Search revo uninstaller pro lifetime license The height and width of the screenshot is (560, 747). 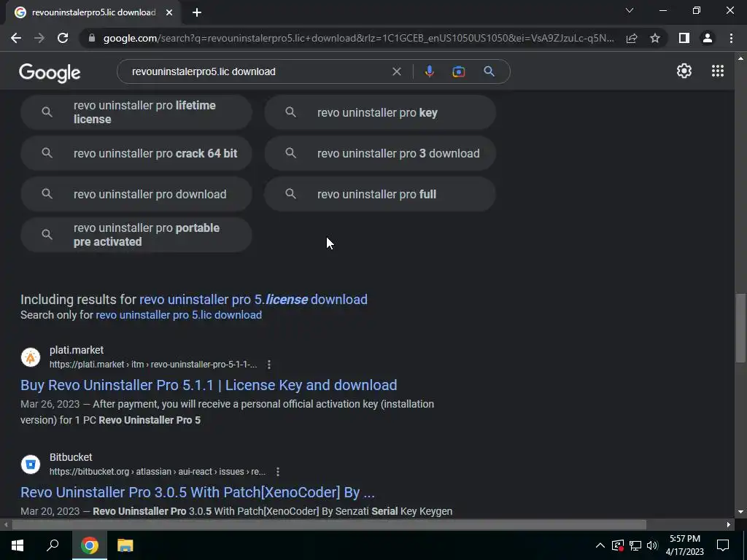click(x=136, y=112)
